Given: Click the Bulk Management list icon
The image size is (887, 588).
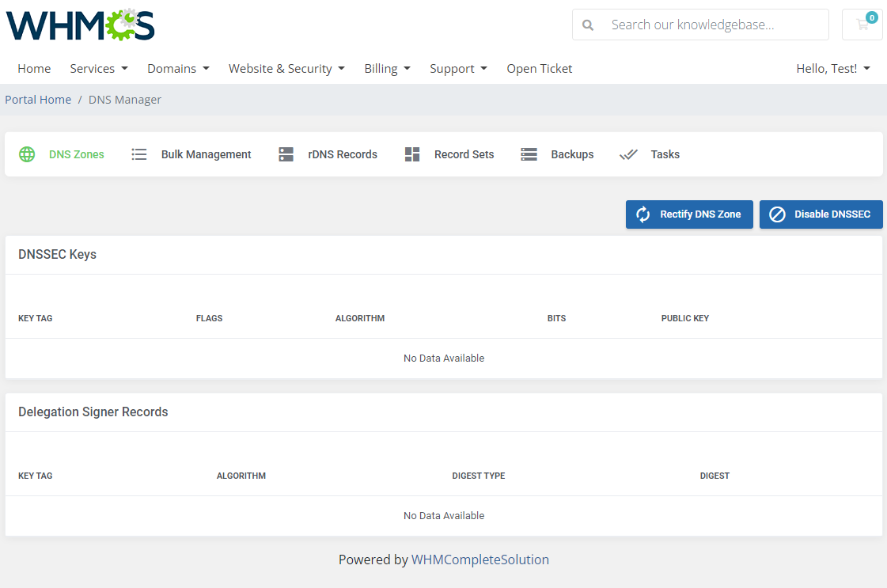Looking at the screenshot, I should (x=139, y=154).
